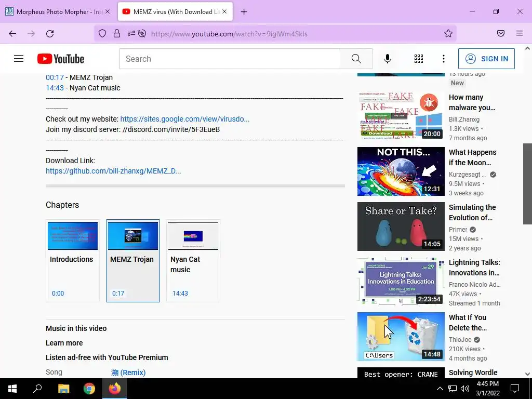Screen dimensions: 532x399
Task: Open the tracking protection shield icon
Action: (102, 33)
